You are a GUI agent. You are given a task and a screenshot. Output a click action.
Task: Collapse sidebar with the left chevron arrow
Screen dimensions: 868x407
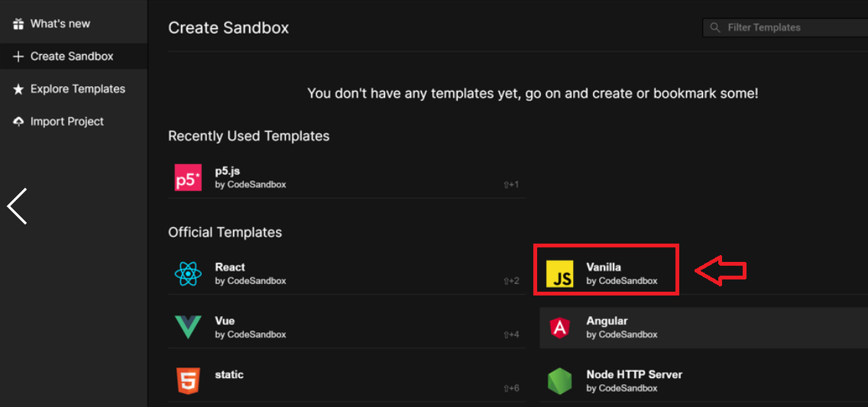click(x=17, y=206)
